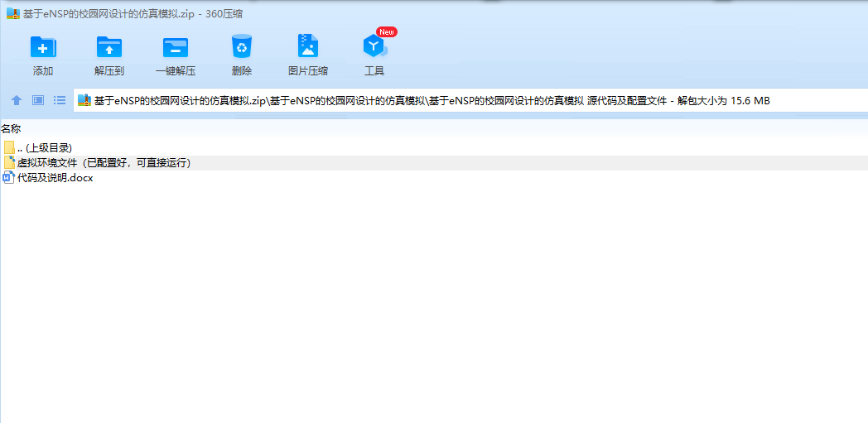Go up one directory with the arrow icon
The image size is (868, 423).
[17, 100]
